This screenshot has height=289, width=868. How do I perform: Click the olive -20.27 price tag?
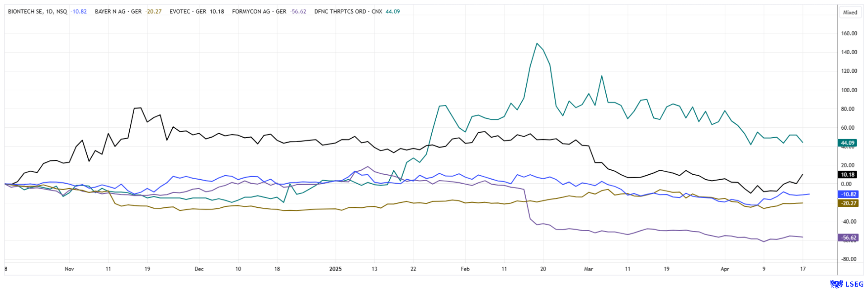click(847, 203)
